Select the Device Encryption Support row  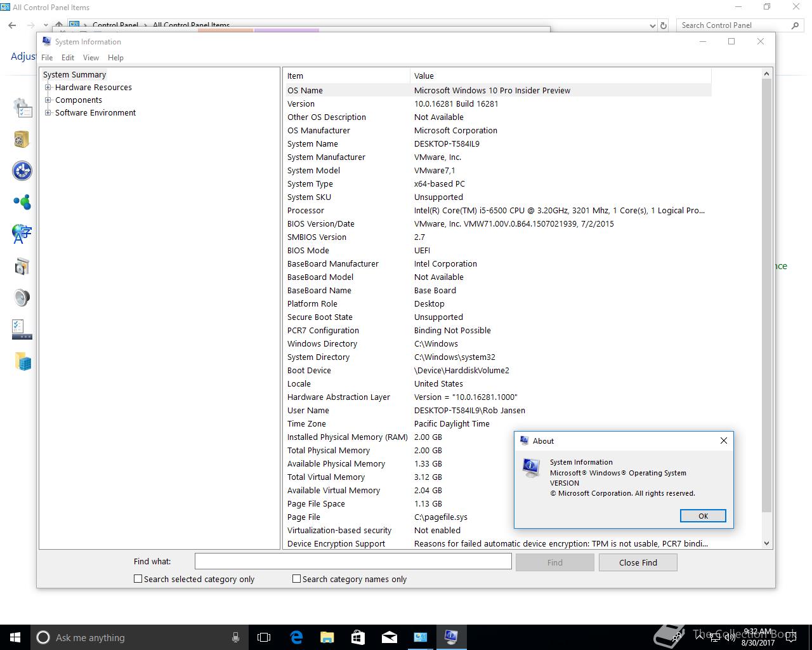click(497, 544)
